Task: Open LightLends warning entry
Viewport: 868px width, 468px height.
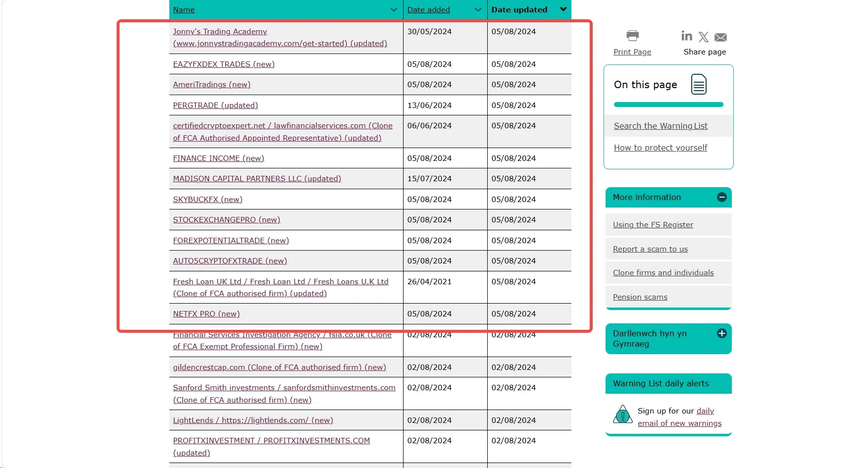Action: coord(253,420)
